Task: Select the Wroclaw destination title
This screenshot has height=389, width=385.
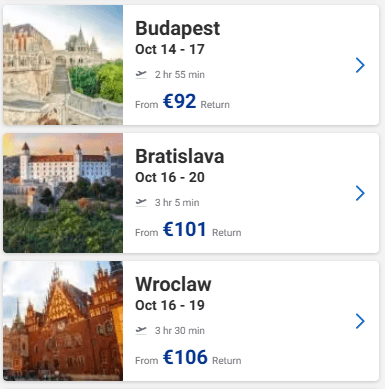Action: pyautogui.click(x=173, y=284)
